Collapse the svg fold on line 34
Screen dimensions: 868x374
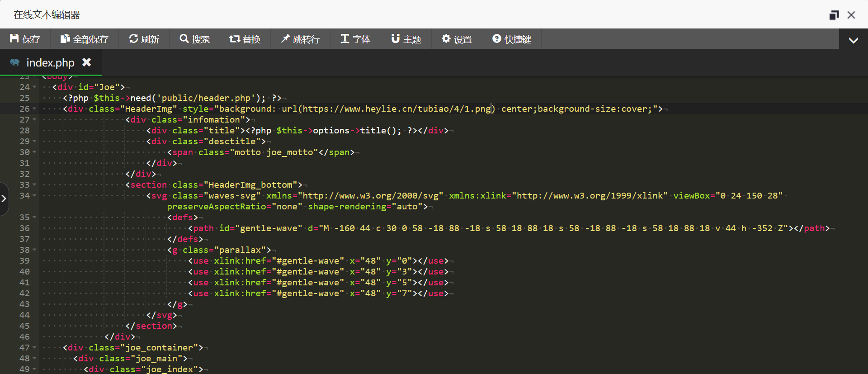coord(34,196)
